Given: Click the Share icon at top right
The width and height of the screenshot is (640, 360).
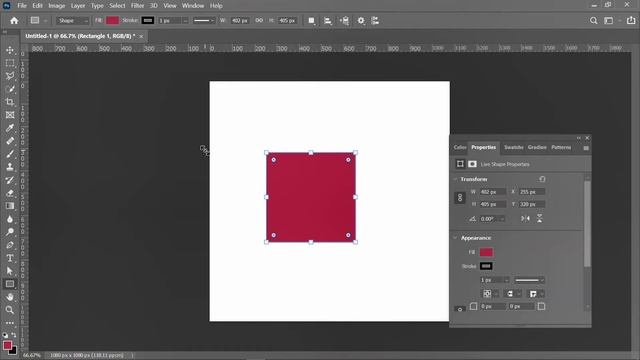Looking at the screenshot, I should 631,20.
